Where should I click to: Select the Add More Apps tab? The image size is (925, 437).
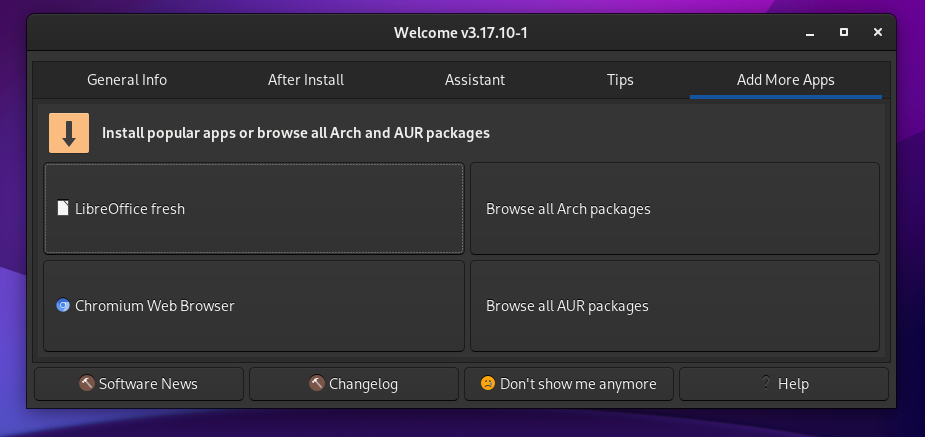point(785,80)
